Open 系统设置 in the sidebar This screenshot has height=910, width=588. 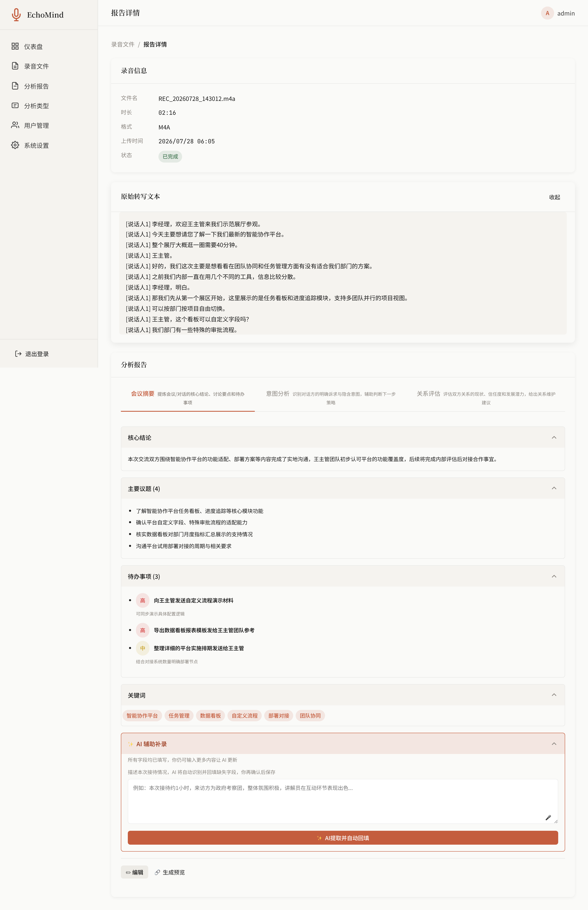coord(49,145)
